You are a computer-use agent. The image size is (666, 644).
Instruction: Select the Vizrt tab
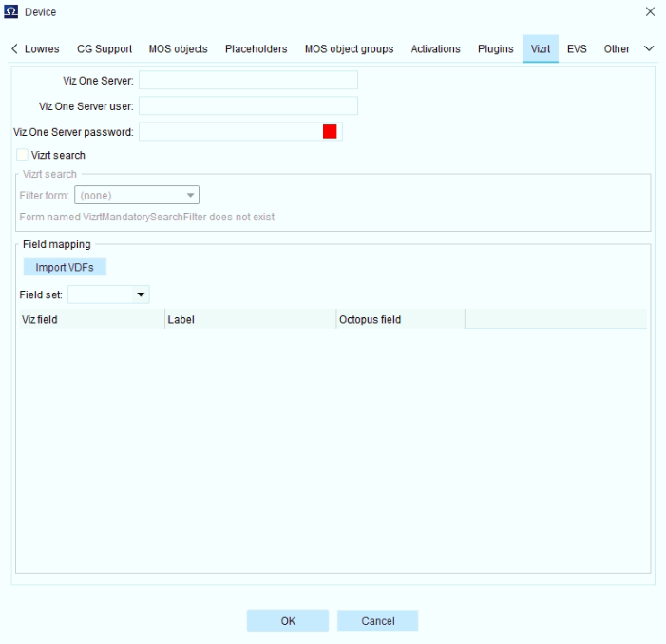[541, 48]
